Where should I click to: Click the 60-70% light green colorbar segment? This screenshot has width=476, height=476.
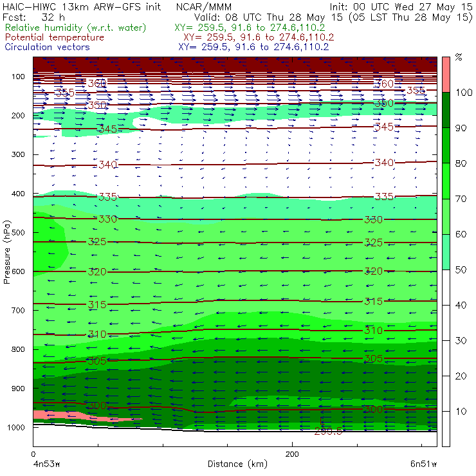pos(446,216)
